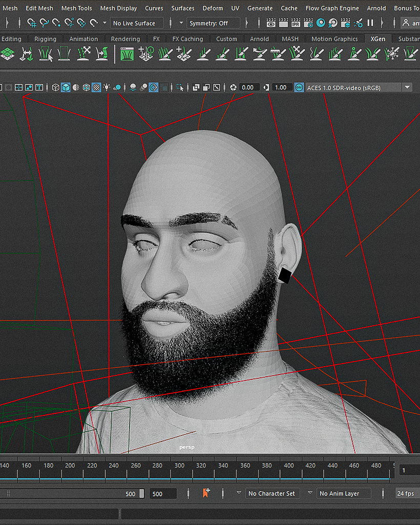
Task: Click the end frame 500 input field
Action: 163,493
